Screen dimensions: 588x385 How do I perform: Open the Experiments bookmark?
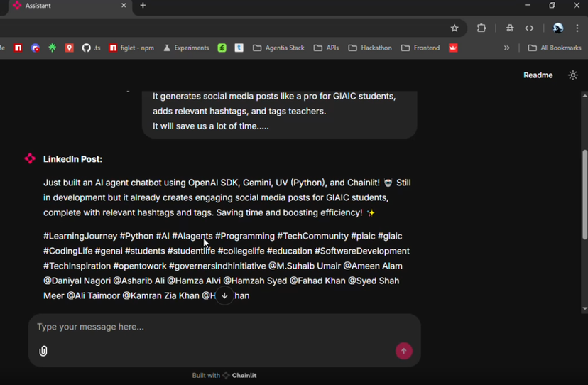pos(186,48)
